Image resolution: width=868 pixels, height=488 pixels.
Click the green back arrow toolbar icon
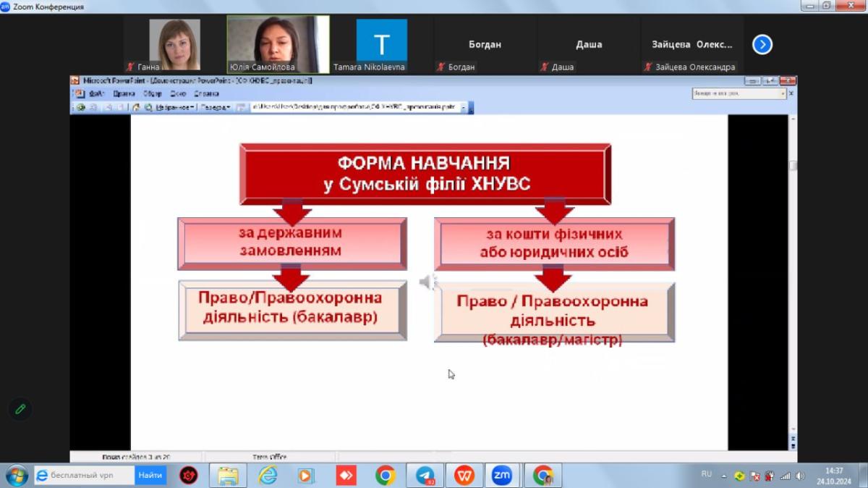(x=81, y=107)
